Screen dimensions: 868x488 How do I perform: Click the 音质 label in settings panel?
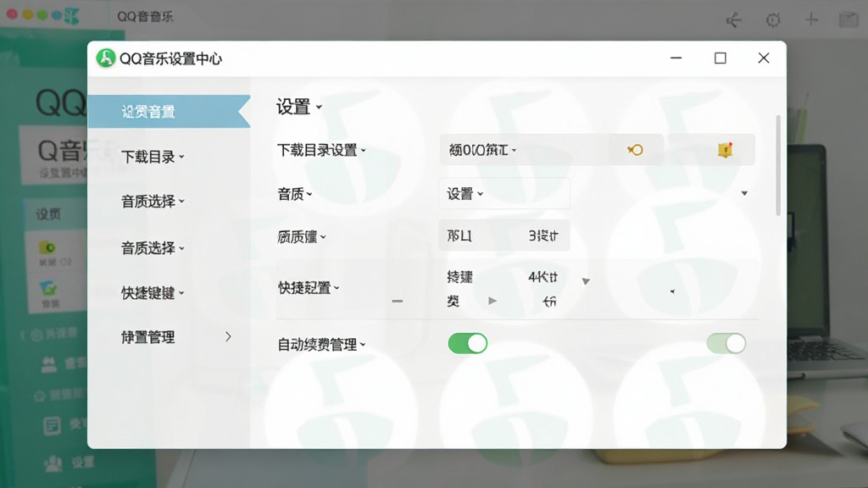click(x=291, y=194)
